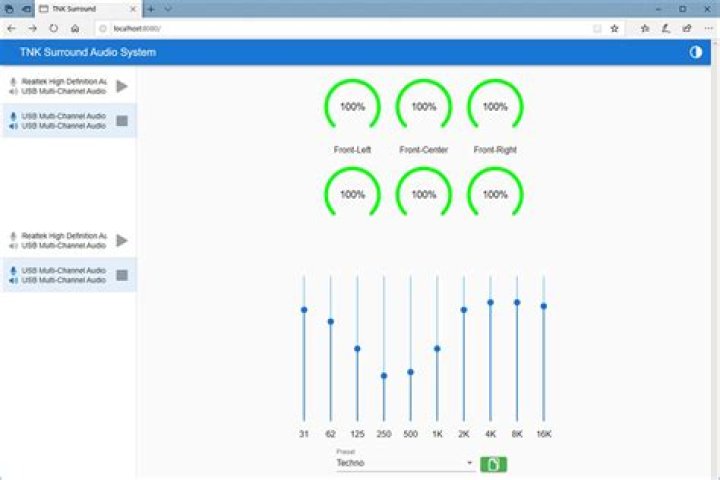720x480 pixels.
Task: Click the Front-Left volume knob
Action: click(x=352, y=105)
